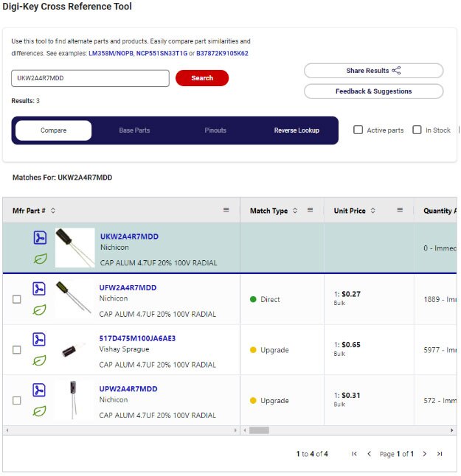
Task: Open datasheet PDF icon for UFW2A4R7MDD
Action: point(39,289)
